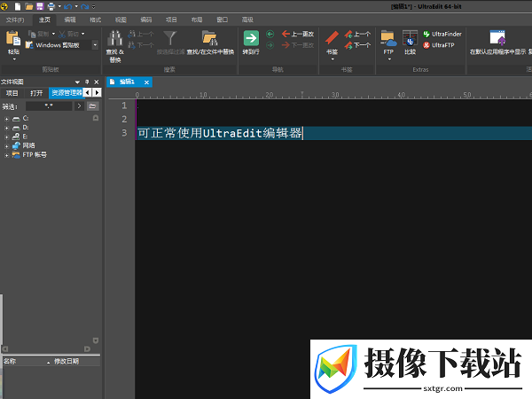Switch to the 主页 ribbon tab

(44, 20)
